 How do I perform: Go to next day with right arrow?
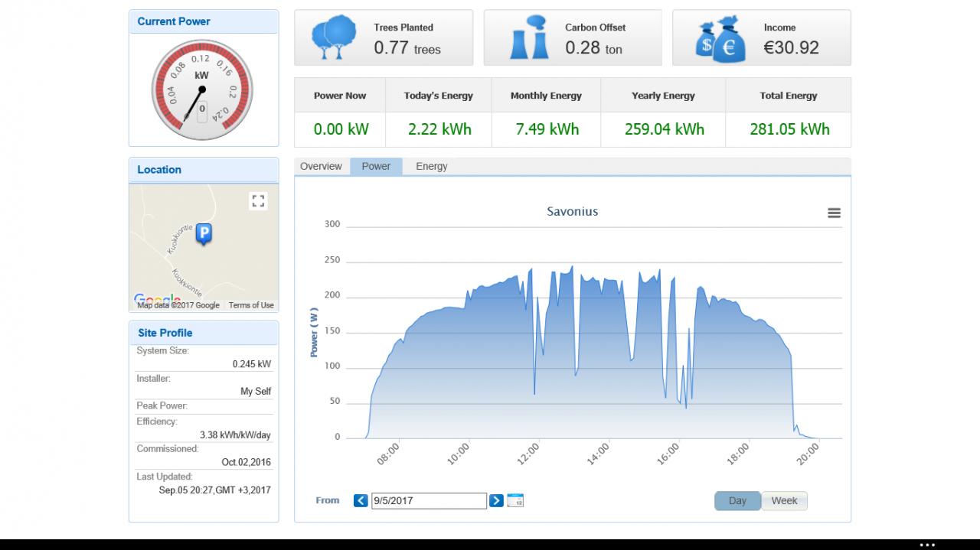(496, 500)
